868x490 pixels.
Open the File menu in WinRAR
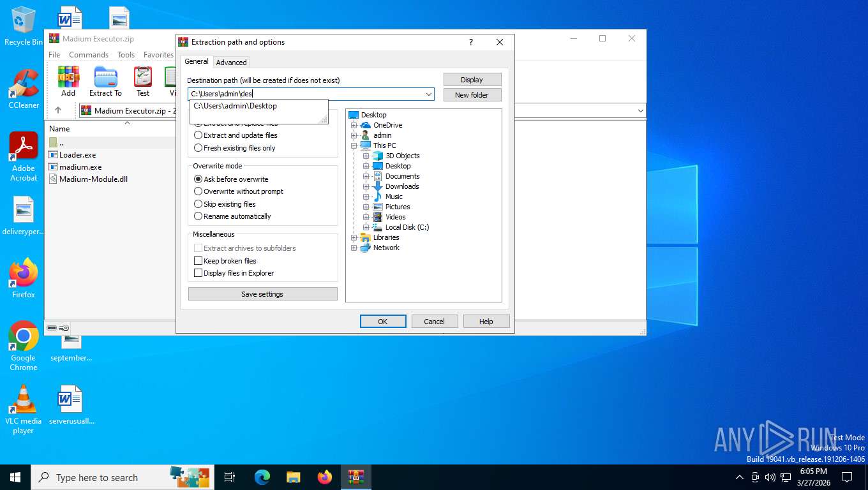[x=54, y=55]
